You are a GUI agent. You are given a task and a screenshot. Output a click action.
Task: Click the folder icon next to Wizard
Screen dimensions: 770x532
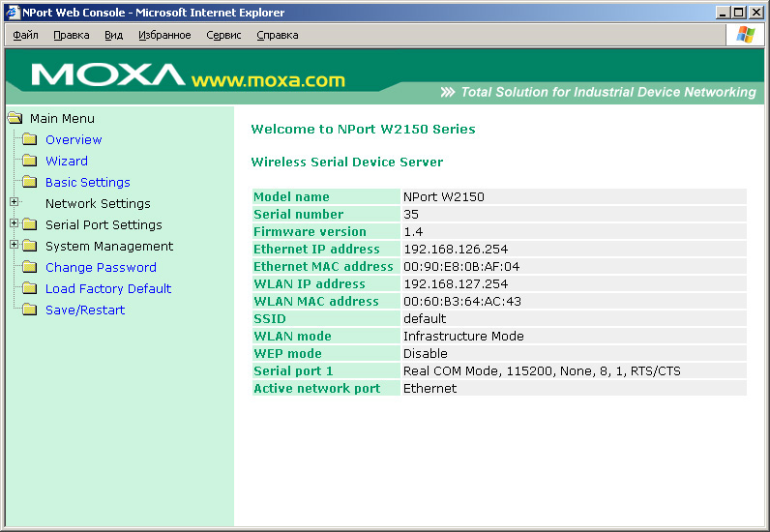click(x=29, y=162)
